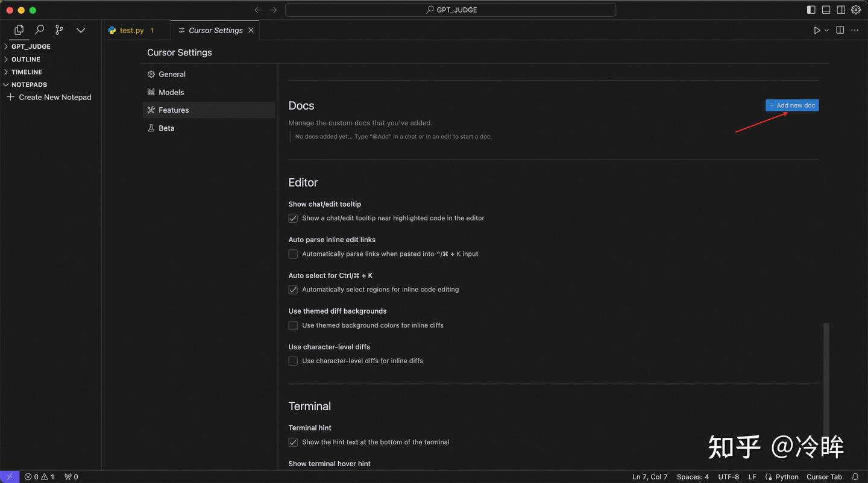The image size is (868, 483).
Task: Toggle the bottom panel layout icon
Action: pyautogui.click(x=826, y=10)
